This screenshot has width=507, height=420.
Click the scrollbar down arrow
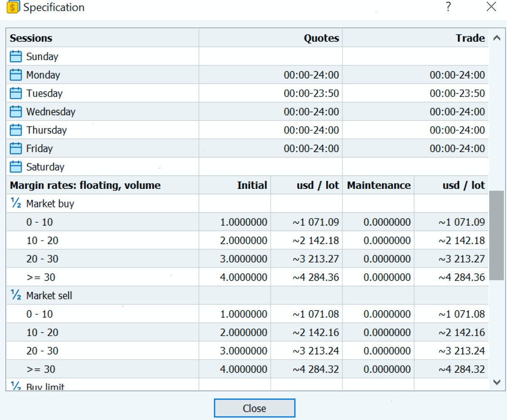click(x=496, y=382)
